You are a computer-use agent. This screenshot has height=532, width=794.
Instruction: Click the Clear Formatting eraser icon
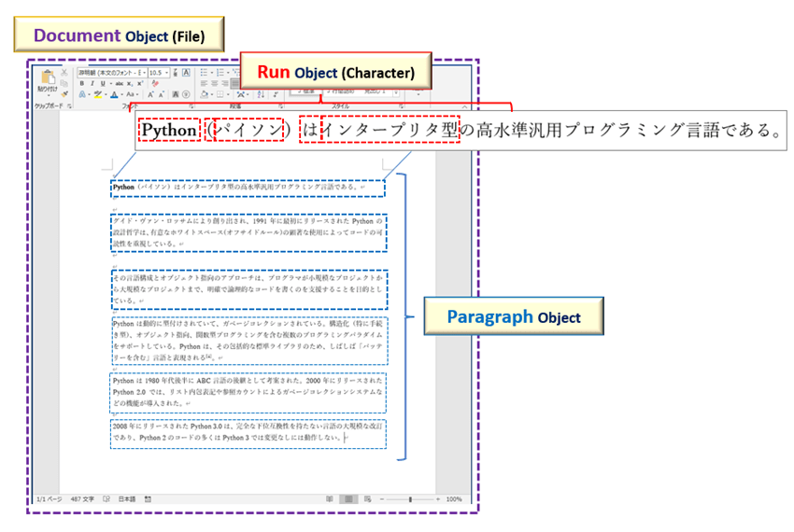[155, 83]
